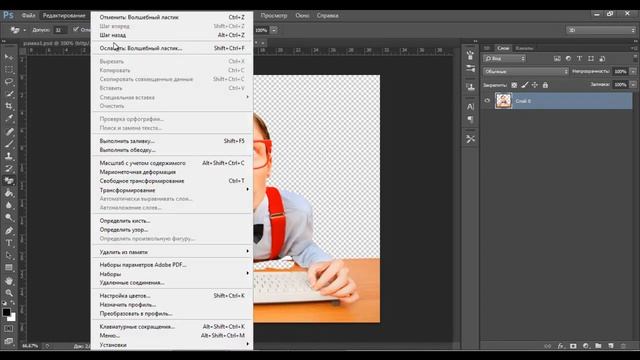Create a new adjustment layer

[x=586, y=346]
